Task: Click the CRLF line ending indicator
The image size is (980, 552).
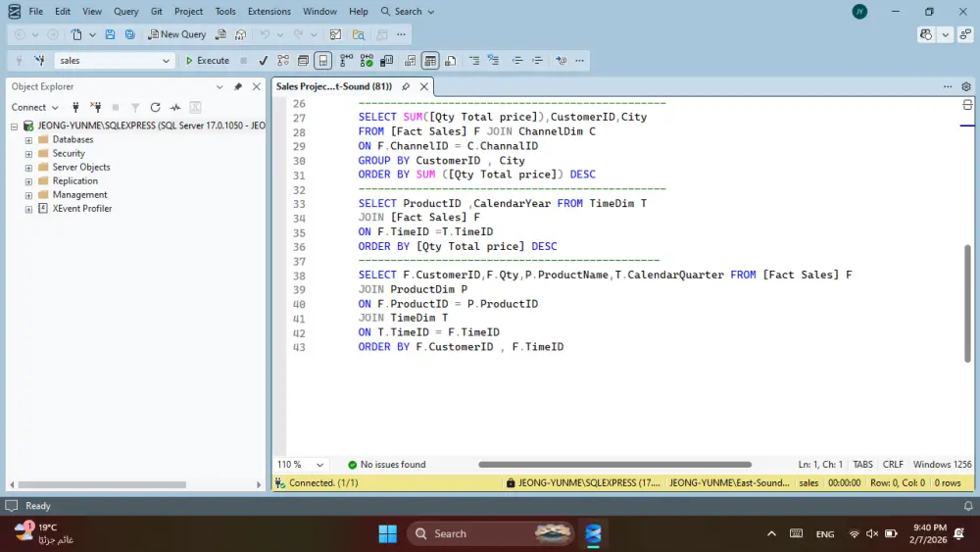Action: [893, 465]
